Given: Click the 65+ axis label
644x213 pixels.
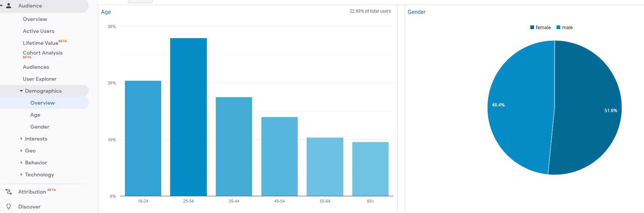Looking at the screenshot, I should [370, 201].
